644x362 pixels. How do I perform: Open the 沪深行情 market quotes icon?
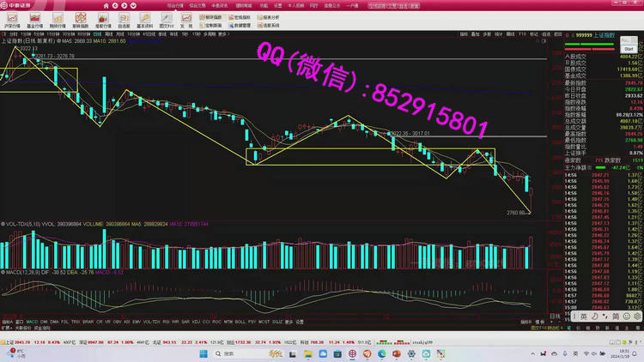[12, 21]
